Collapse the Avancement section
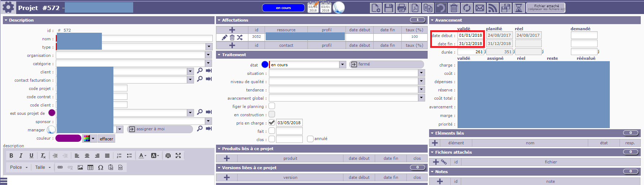644x185 pixels. coord(432,21)
